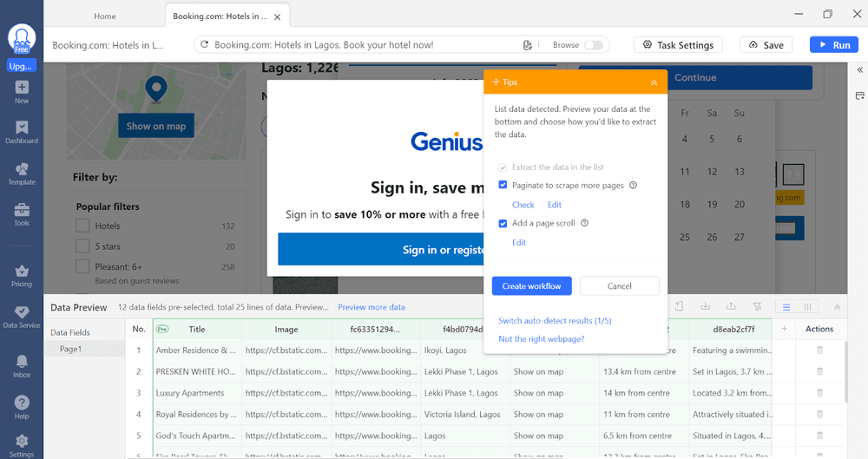Viewport: 868px width, 459px height.
Task: Switch auto-detect results (1/5)
Action: (555, 320)
